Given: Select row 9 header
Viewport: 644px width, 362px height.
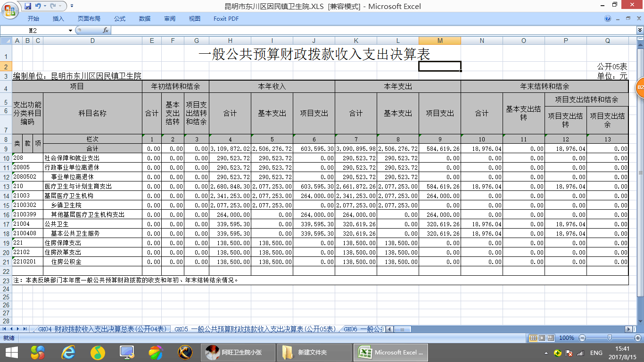Looking at the screenshot, I should (6, 148).
